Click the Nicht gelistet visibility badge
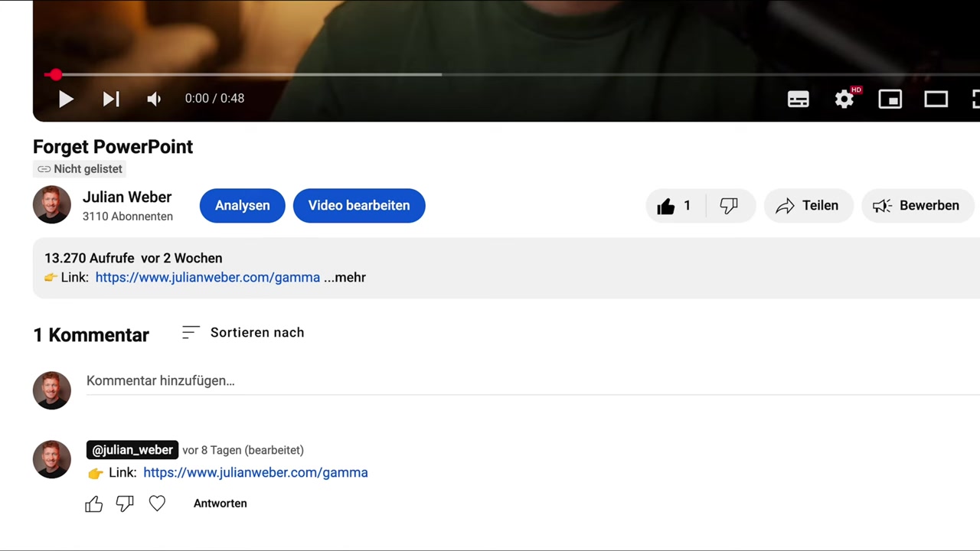 [80, 169]
